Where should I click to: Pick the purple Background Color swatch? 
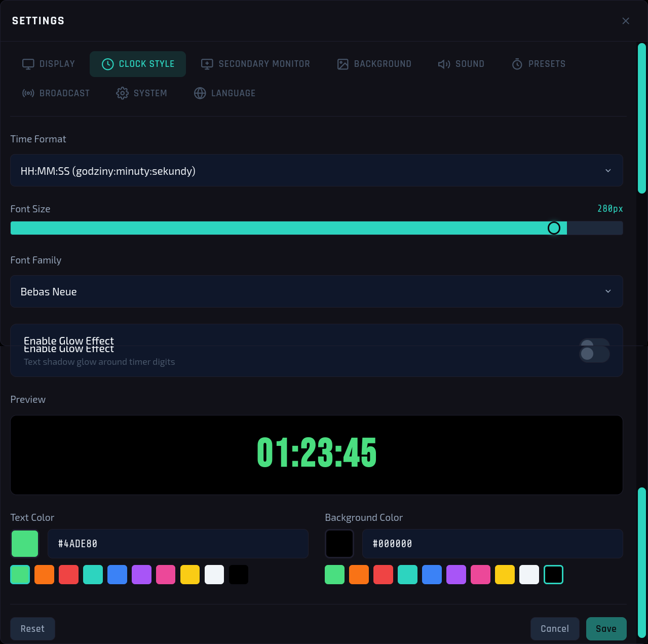pyautogui.click(x=456, y=575)
